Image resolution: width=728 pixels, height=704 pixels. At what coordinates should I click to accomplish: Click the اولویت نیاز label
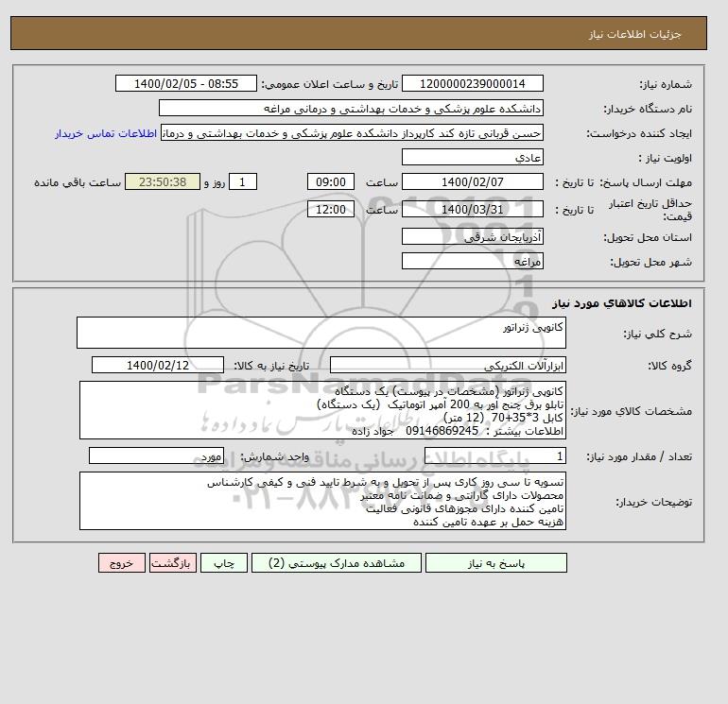(x=666, y=158)
